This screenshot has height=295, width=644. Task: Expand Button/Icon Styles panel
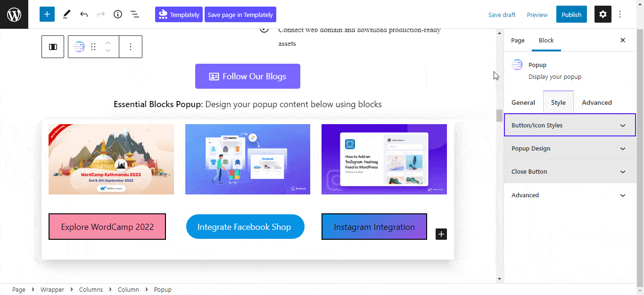(570, 125)
